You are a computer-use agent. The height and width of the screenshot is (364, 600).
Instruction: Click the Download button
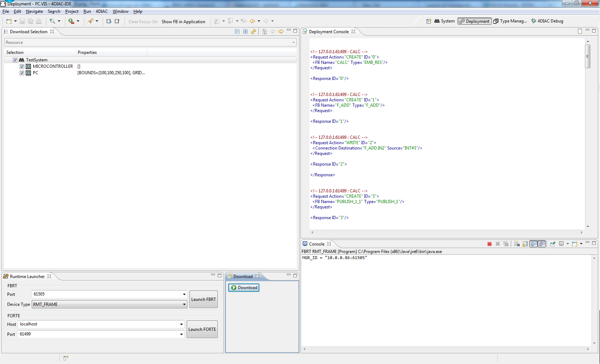pos(244,288)
